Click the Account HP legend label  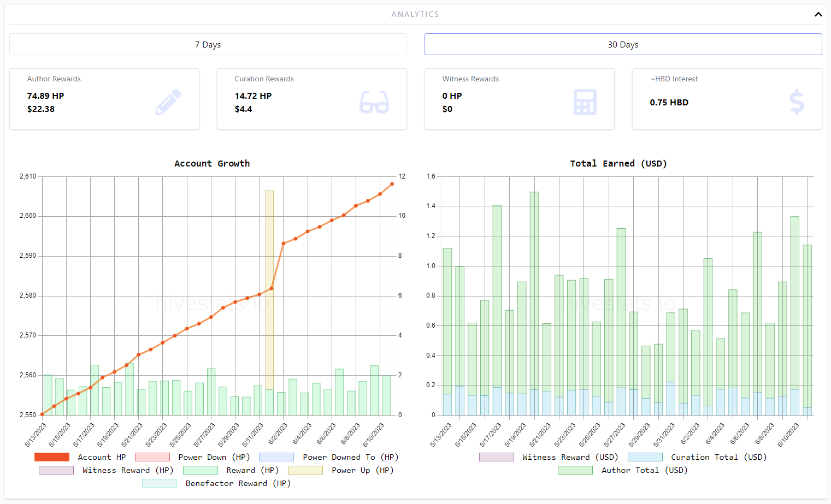tap(102, 457)
